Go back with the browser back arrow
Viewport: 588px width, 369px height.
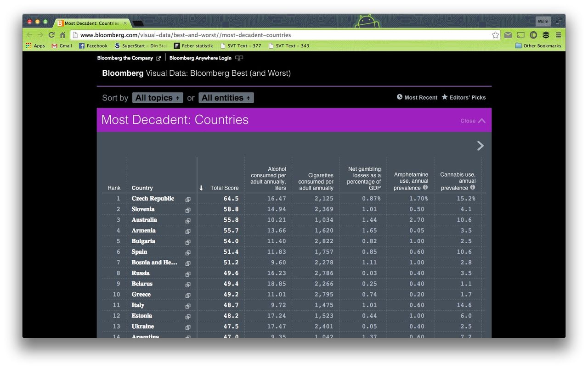30,35
